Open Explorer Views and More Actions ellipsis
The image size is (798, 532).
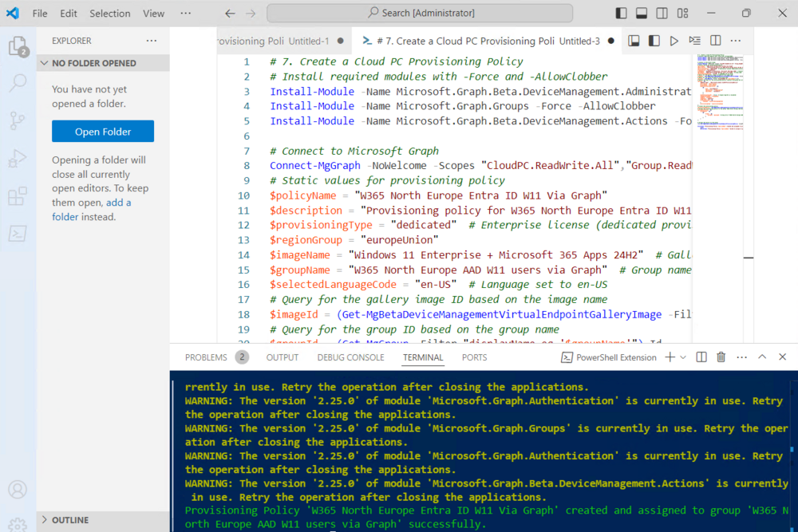pyautogui.click(x=151, y=41)
